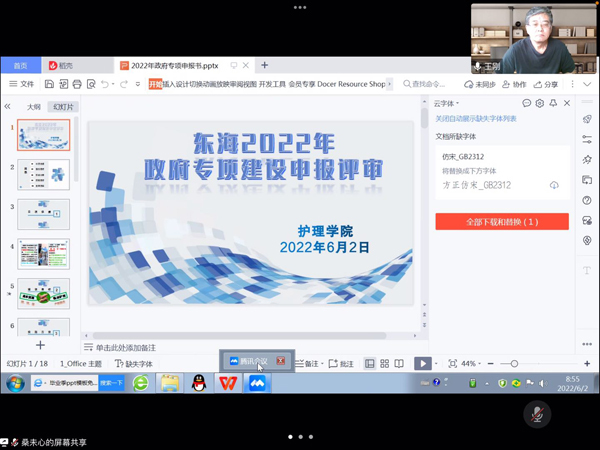Click 全部下载和替换 button

502,221
